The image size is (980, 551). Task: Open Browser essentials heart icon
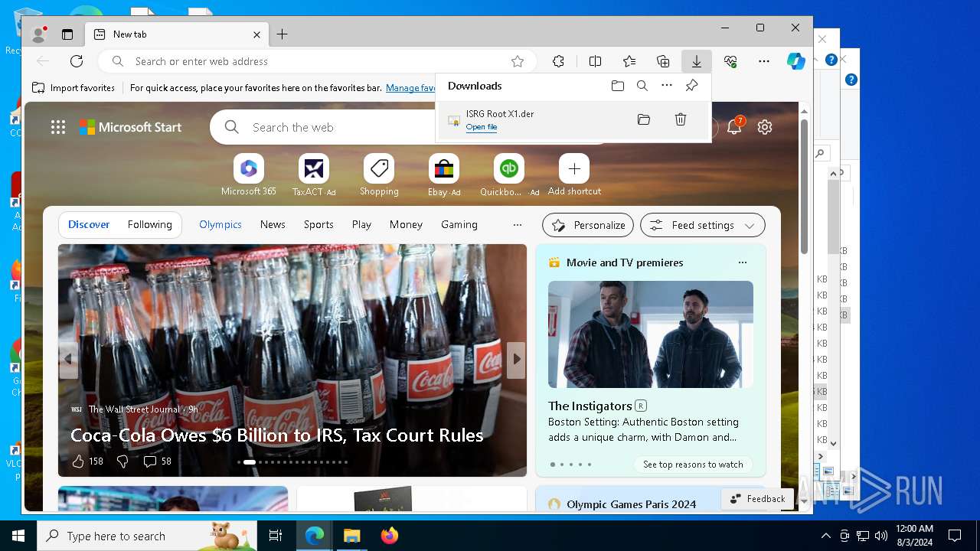pyautogui.click(x=730, y=61)
